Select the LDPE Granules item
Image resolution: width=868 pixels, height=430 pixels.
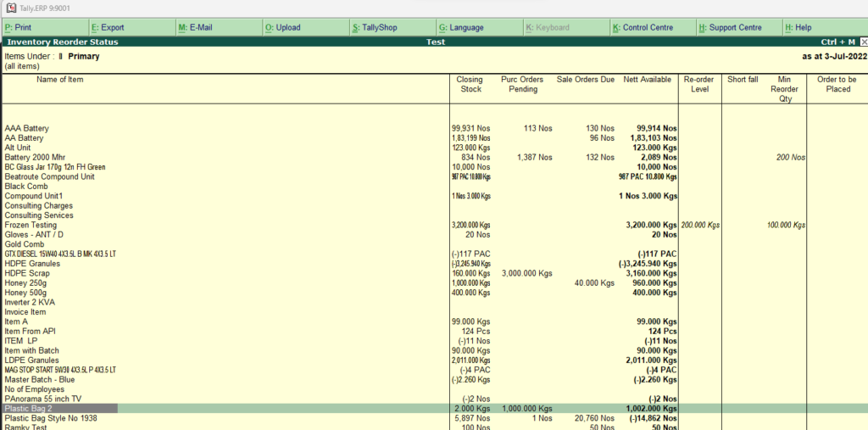[x=31, y=360]
